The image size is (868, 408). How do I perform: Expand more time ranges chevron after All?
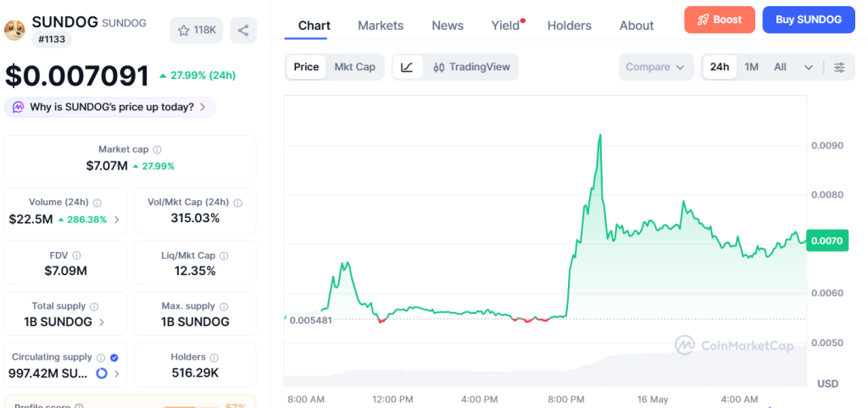click(808, 68)
